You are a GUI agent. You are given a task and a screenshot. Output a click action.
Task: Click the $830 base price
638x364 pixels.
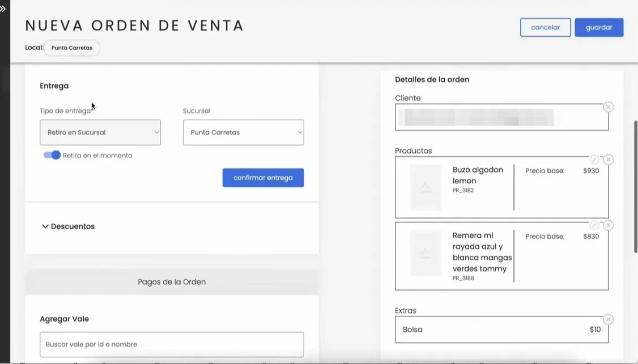click(591, 236)
